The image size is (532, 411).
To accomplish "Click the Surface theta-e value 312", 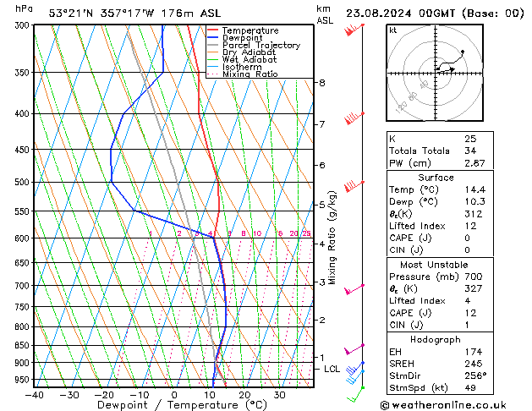I will [474, 214].
